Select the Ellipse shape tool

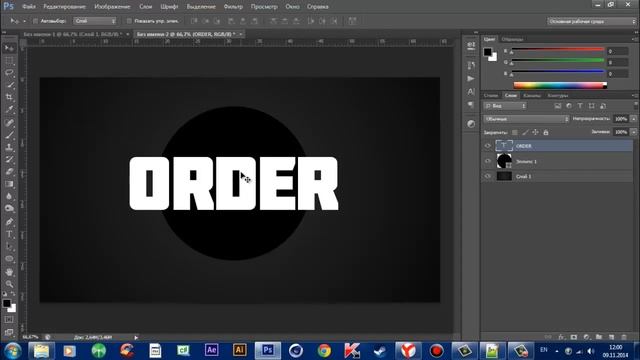pos(9,259)
